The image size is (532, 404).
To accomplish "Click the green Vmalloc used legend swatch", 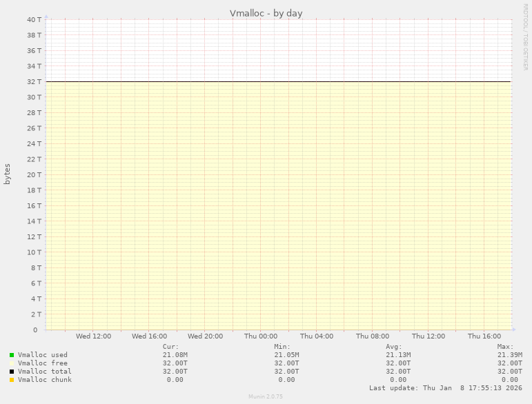I will pos(12,355).
